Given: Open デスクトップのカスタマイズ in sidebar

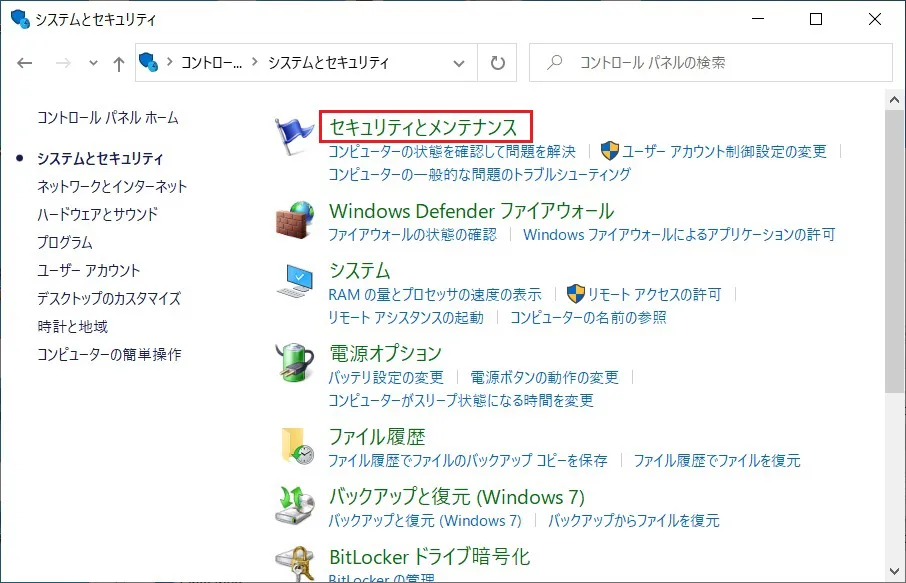Looking at the screenshot, I should click(x=109, y=298).
